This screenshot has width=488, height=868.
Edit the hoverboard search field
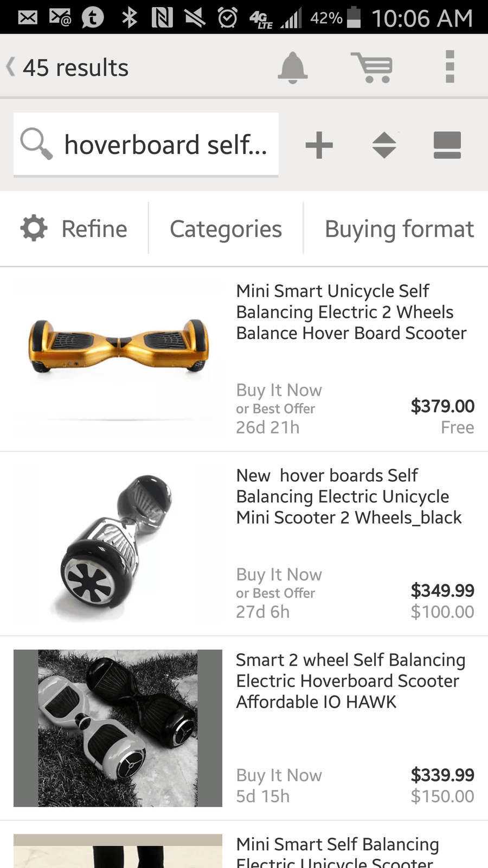click(x=165, y=145)
